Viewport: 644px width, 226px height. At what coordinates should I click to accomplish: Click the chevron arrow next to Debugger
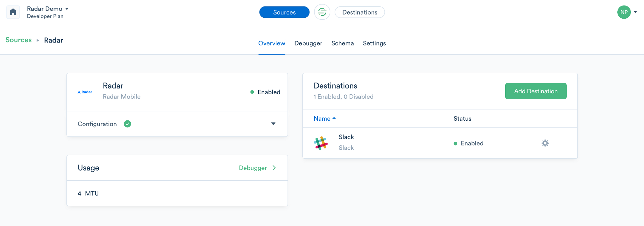pos(274,168)
